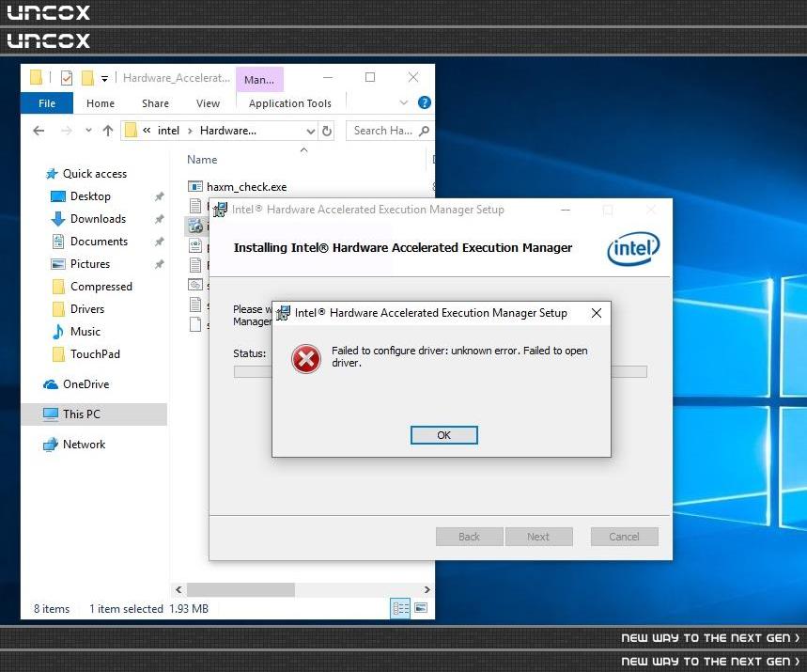This screenshot has width=807, height=672.
Task: Click the pin icon beside Downloads
Action: pos(160,219)
